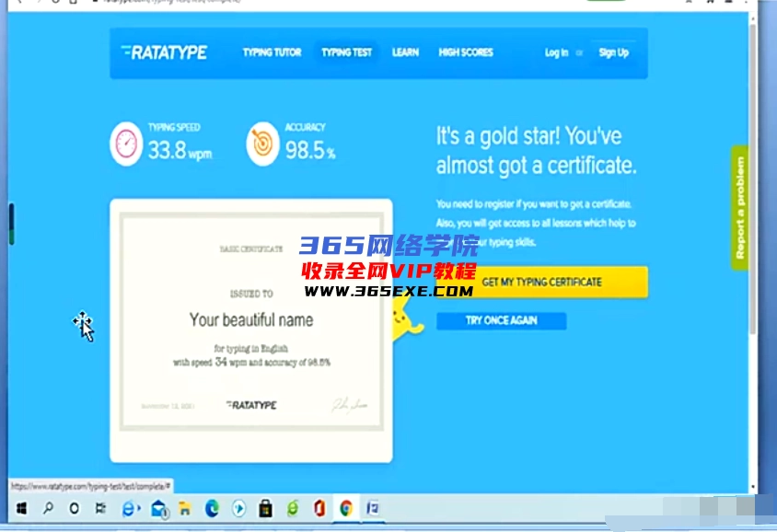Launch Microsoft Office from taskbar
The image size is (777, 532).
[x=319, y=508]
